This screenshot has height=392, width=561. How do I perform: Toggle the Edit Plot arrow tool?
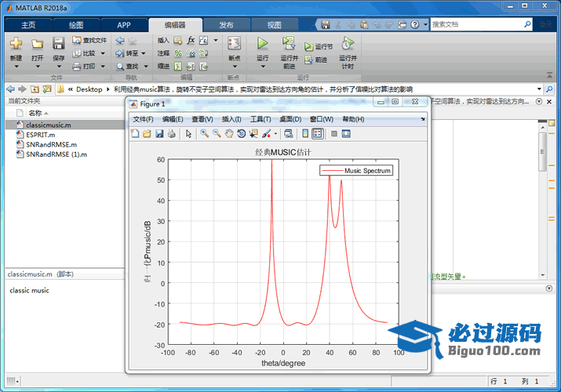click(188, 134)
